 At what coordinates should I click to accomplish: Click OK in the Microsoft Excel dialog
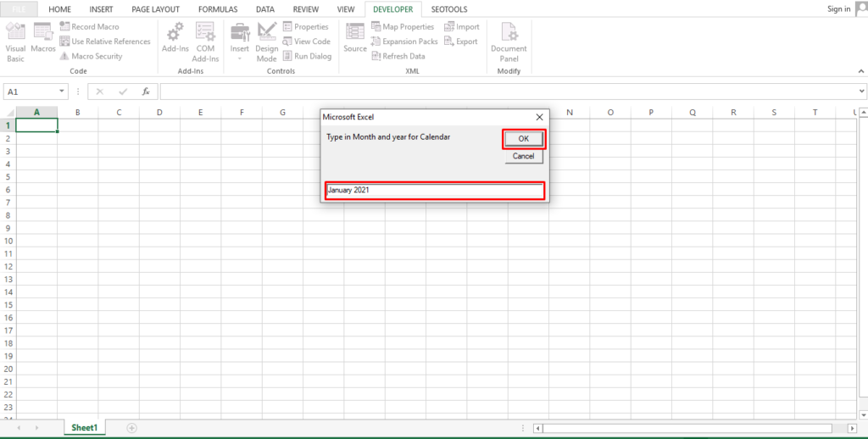click(524, 139)
